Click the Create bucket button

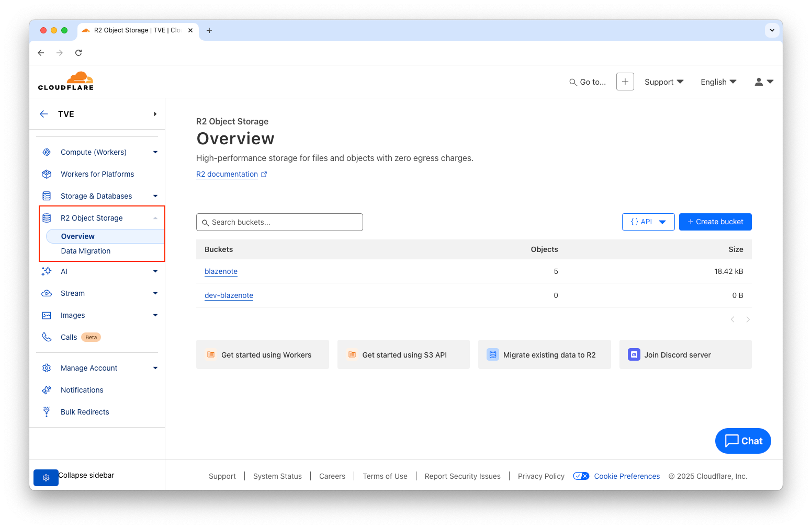[715, 222]
